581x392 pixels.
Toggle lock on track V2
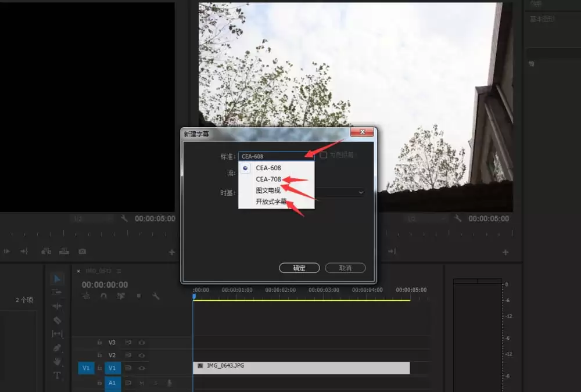point(99,355)
